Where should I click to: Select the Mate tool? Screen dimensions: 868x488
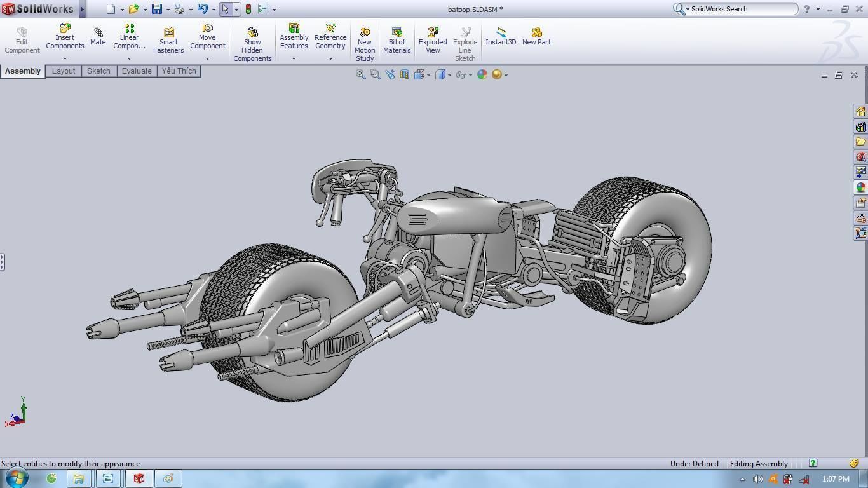pos(98,37)
